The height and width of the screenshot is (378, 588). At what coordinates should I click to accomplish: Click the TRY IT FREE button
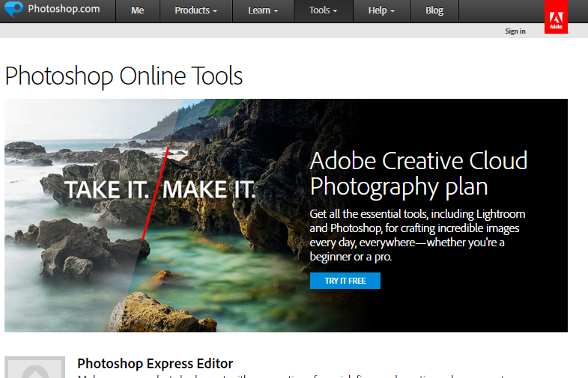(345, 281)
